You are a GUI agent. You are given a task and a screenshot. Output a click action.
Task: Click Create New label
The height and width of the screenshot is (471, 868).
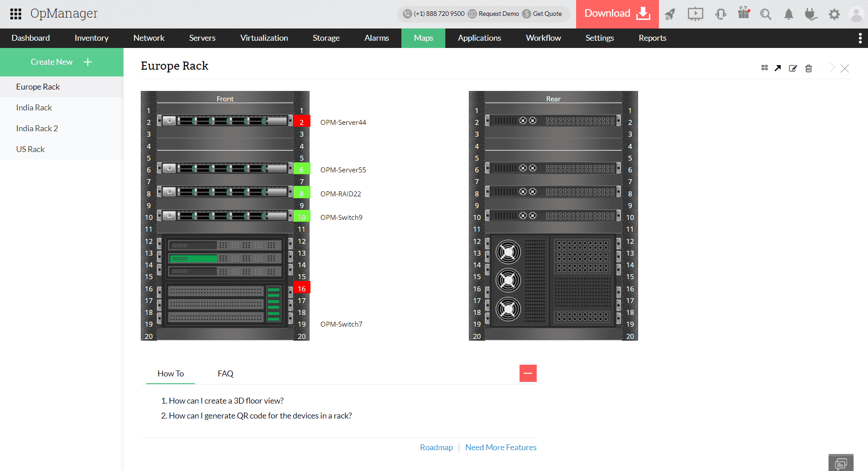click(52, 62)
